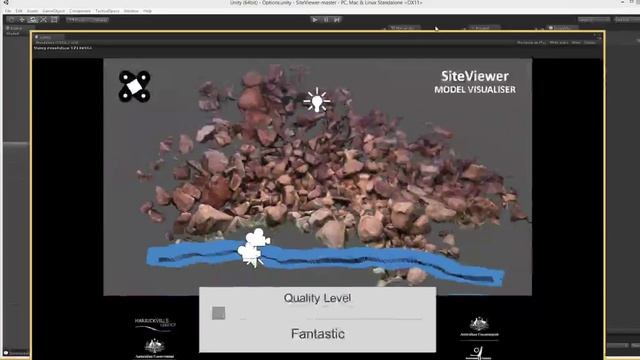The height and width of the screenshot is (360, 640).
Task: Select the Move tool in Unity toolbar
Action: tap(22, 20)
